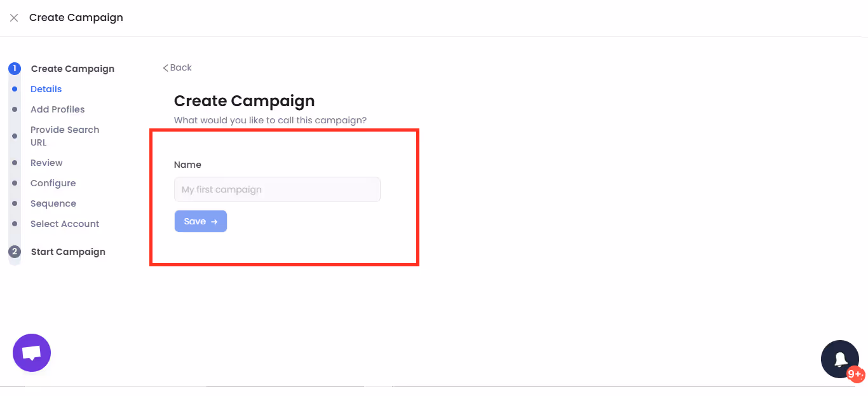Select the Details step
868x396 pixels.
coord(46,89)
